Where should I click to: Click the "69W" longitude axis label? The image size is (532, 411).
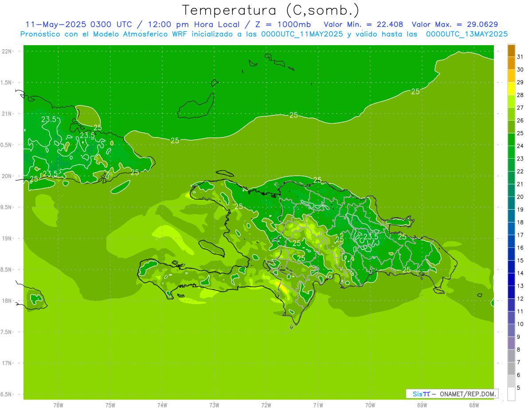click(x=422, y=405)
